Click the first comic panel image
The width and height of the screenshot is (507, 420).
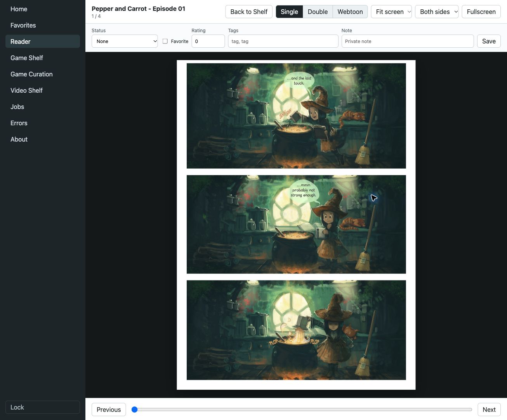pyautogui.click(x=296, y=116)
